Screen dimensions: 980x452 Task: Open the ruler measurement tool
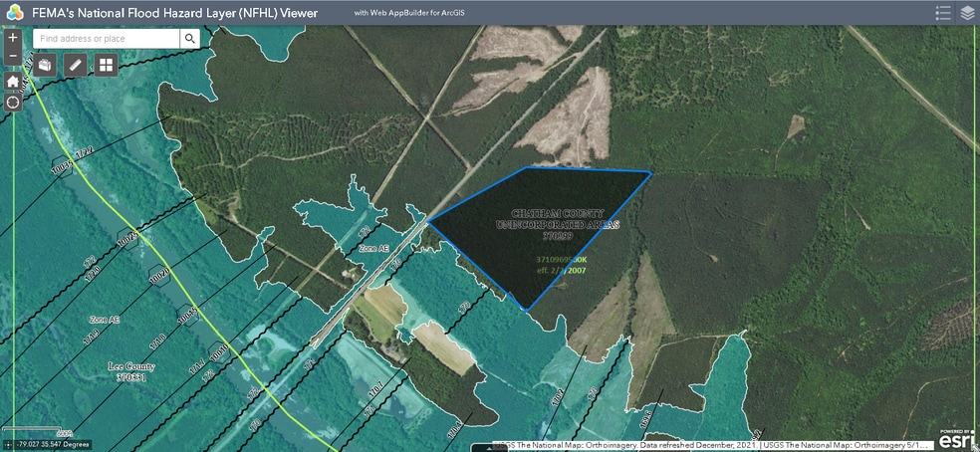(76, 65)
